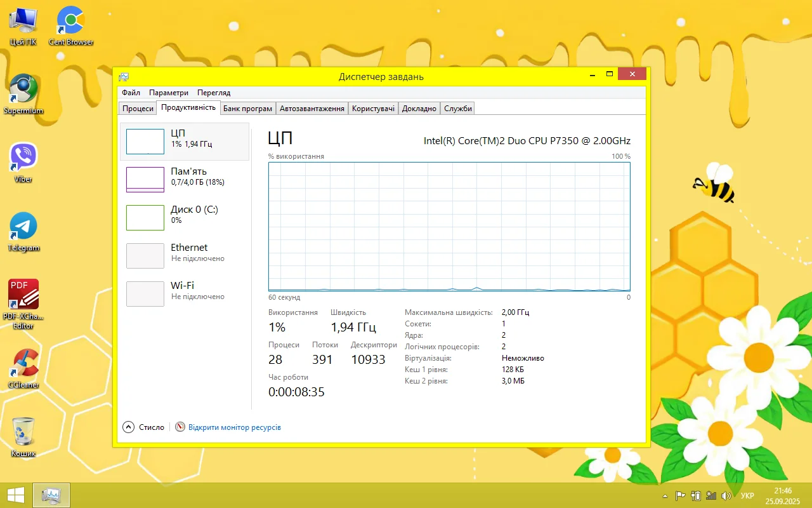Switch to the Служби tab
812x508 pixels.
[458, 109]
